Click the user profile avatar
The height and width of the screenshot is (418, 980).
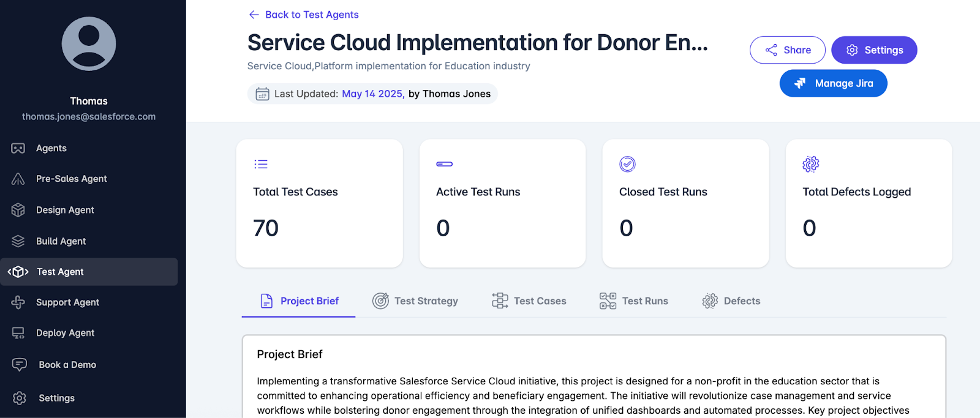[x=89, y=44]
